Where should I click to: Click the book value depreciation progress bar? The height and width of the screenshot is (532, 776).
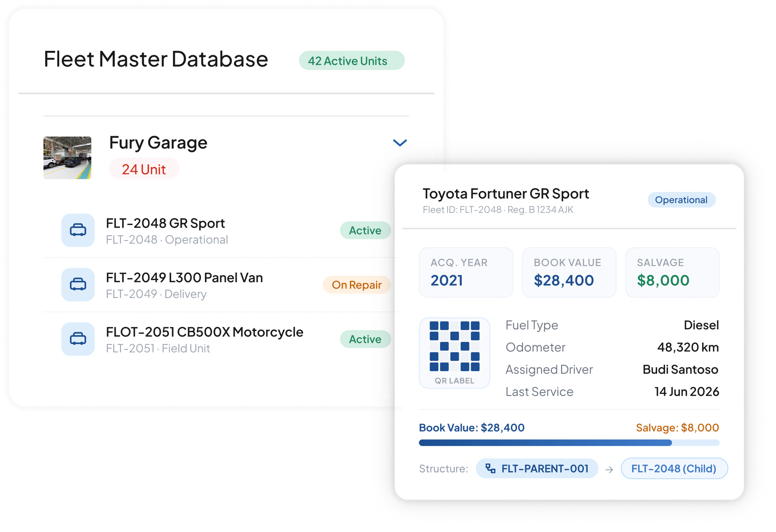tap(569, 443)
